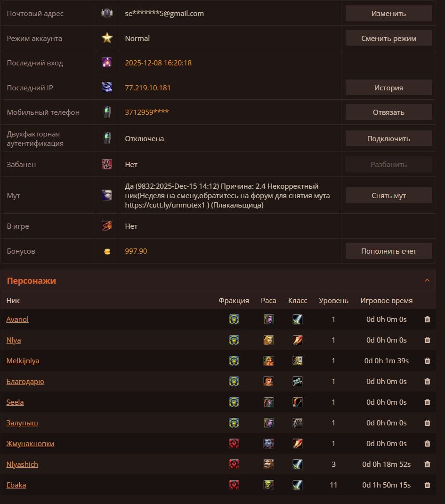Click the gold star account mode icon
The height and width of the screenshot is (504, 445).
click(107, 38)
